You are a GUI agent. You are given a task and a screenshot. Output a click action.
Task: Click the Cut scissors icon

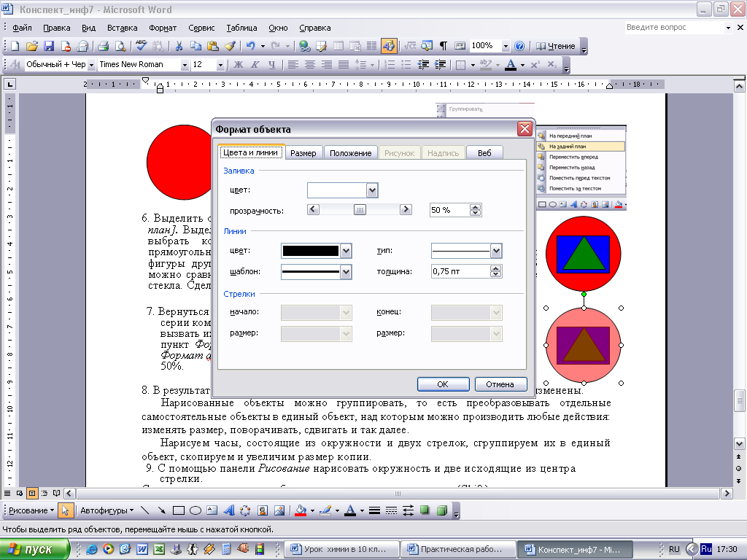point(179,46)
